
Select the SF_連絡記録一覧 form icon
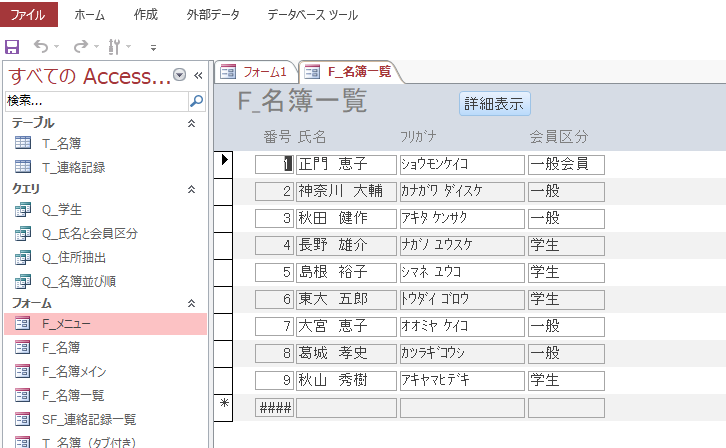coord(23,419)
